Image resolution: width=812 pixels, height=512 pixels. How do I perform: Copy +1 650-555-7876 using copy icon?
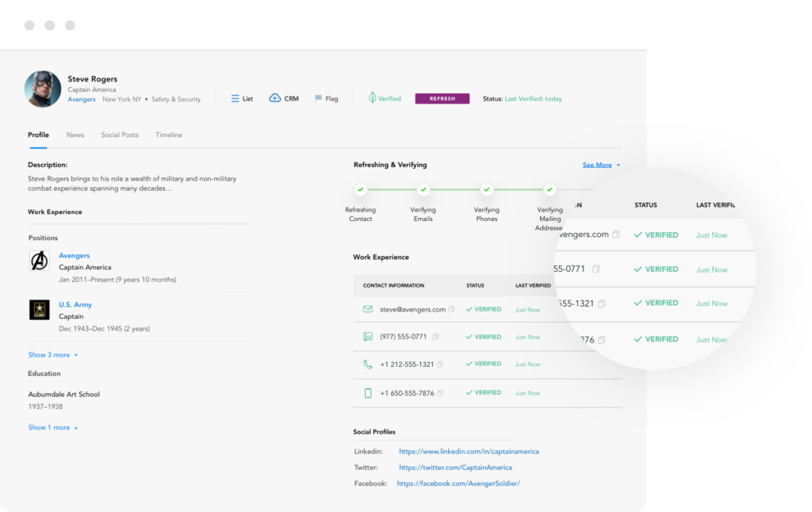point(440,393)
